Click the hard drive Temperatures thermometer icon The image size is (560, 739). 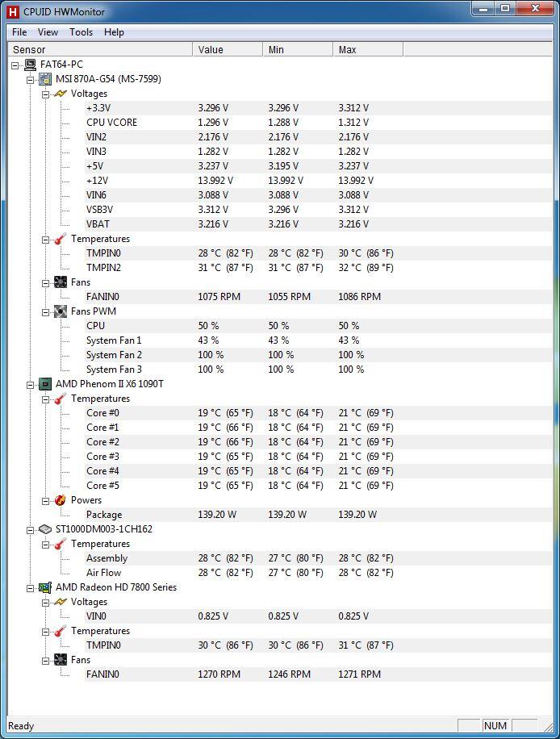[x=61, y=544]
